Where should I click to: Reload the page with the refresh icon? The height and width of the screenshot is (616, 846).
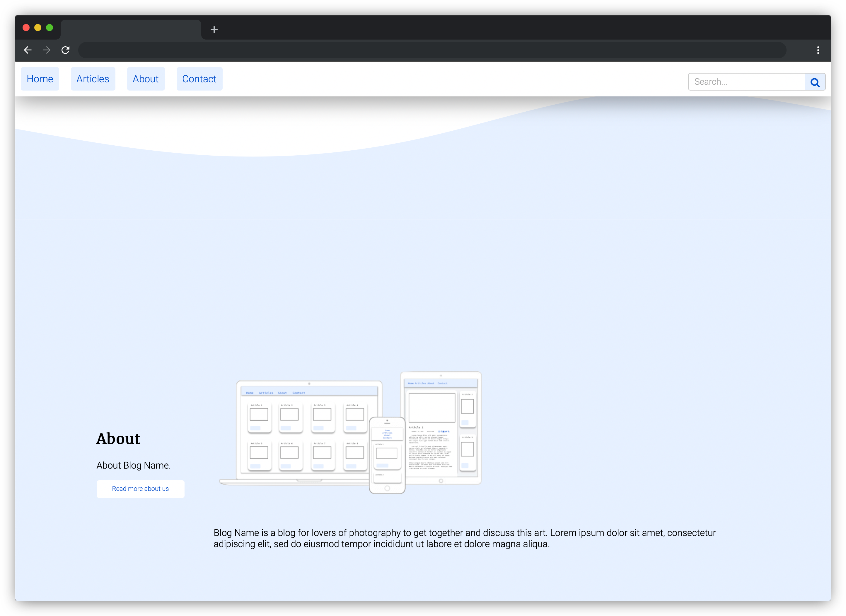point(66,50)
